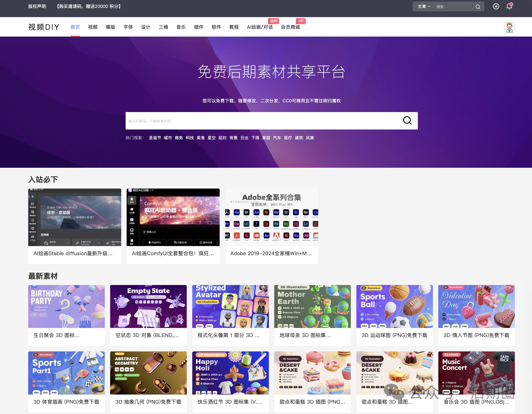Screen dimensions: 532x414
Task: Select hot search term 风景
Action: pyautogui.click(x=310, y=138)
